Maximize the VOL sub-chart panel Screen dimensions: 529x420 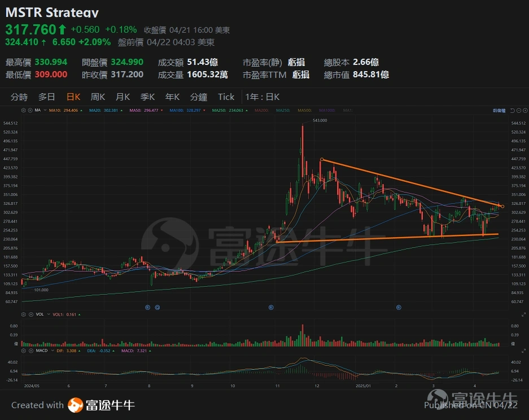[523, 314]
